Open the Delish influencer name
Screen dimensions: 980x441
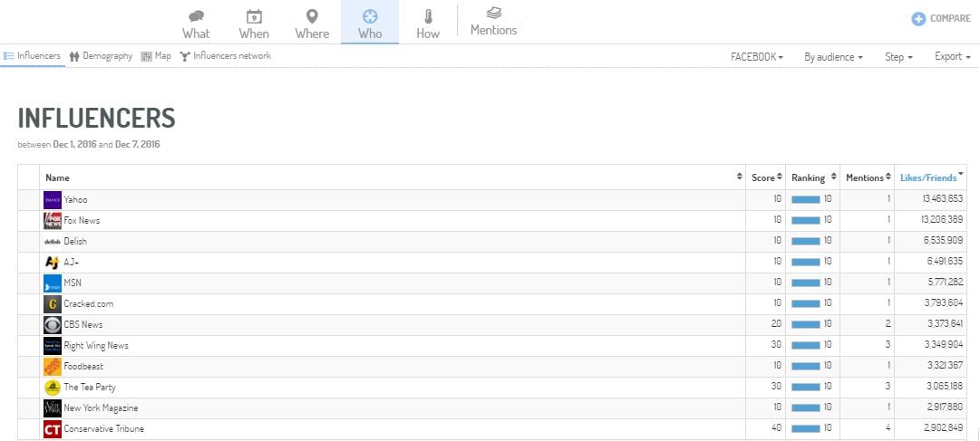click(75, 242)
